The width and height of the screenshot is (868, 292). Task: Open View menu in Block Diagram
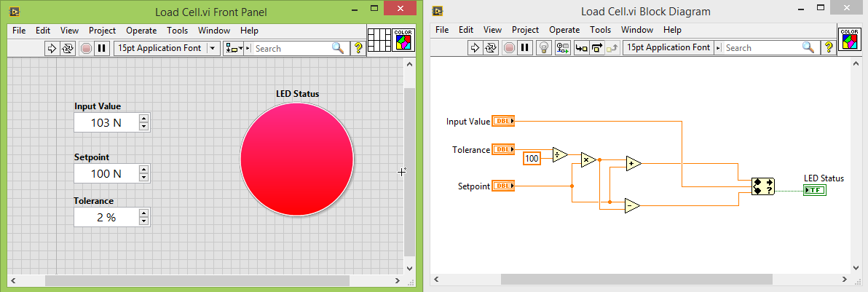click(492, 30)
